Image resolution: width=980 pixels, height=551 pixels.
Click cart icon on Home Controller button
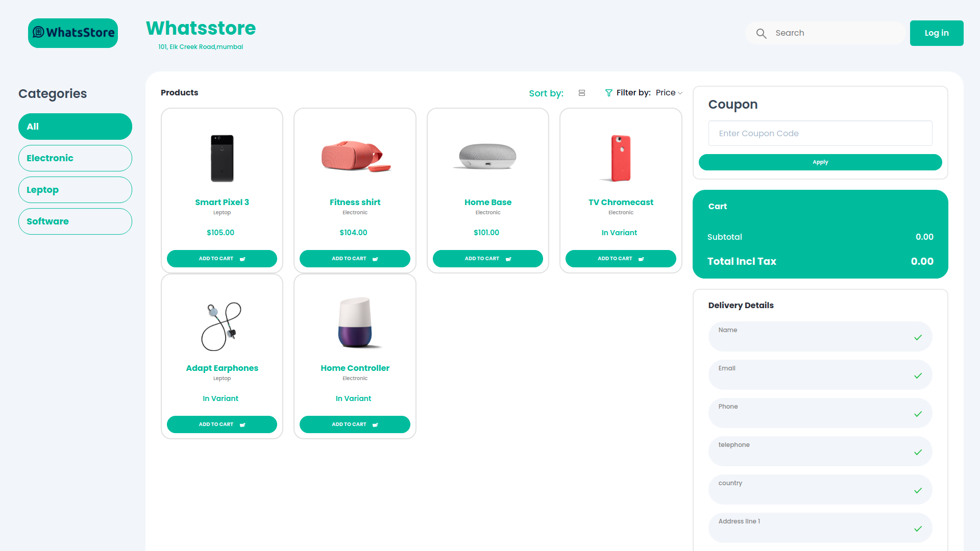click(375, 425)
